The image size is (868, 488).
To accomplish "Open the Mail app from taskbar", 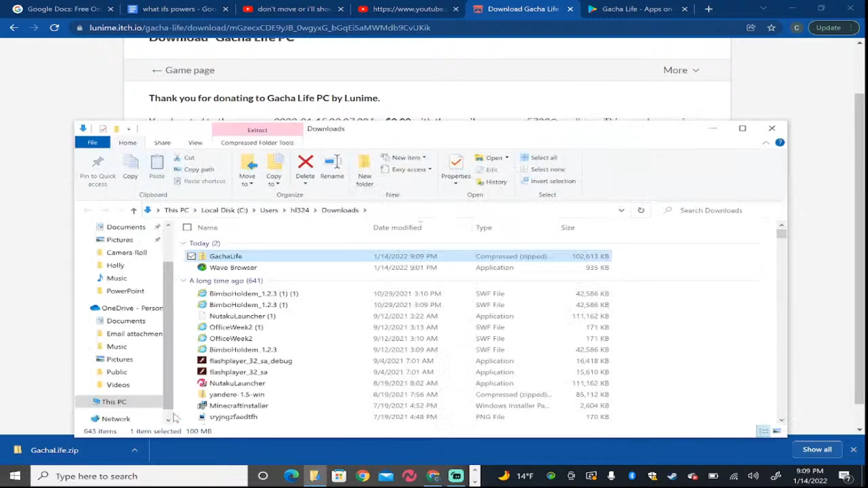I will pyautogui.click(x=386, y=476).
